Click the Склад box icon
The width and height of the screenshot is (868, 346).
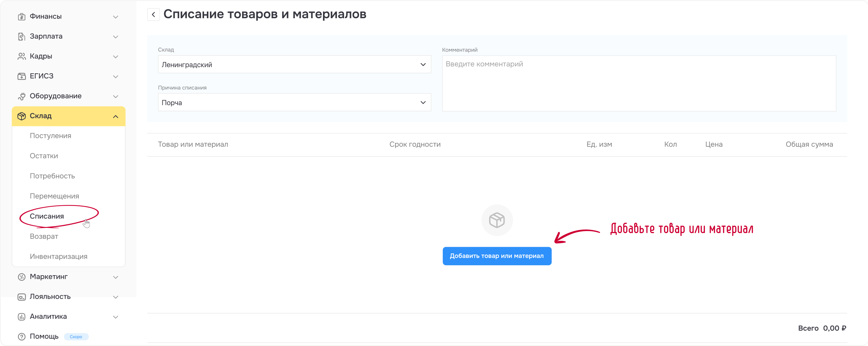pos(22,116)
